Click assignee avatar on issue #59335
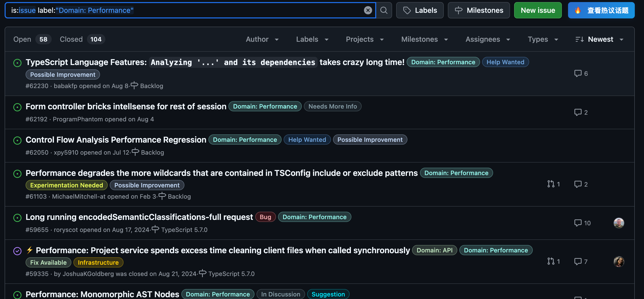The width and height of the screenshot is (644, 299). pyautogui.click(x=619, y=261)
